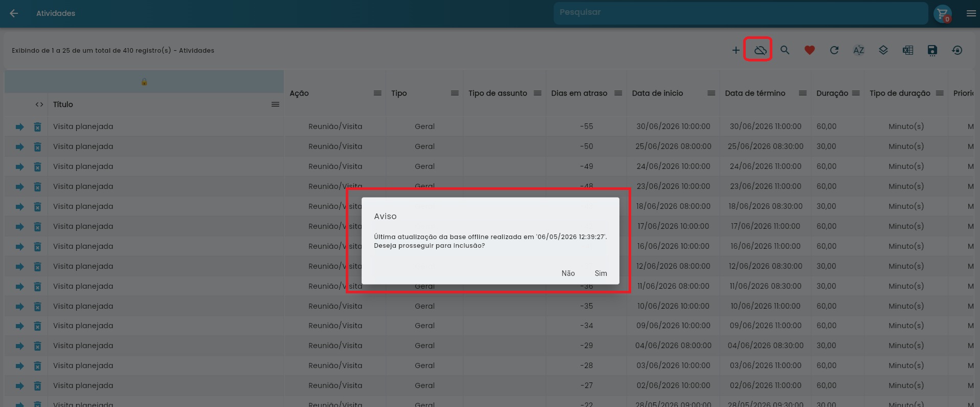Open the -55 days row with the arrow
Screen dimensions: 980x407
tap(19, 127)
